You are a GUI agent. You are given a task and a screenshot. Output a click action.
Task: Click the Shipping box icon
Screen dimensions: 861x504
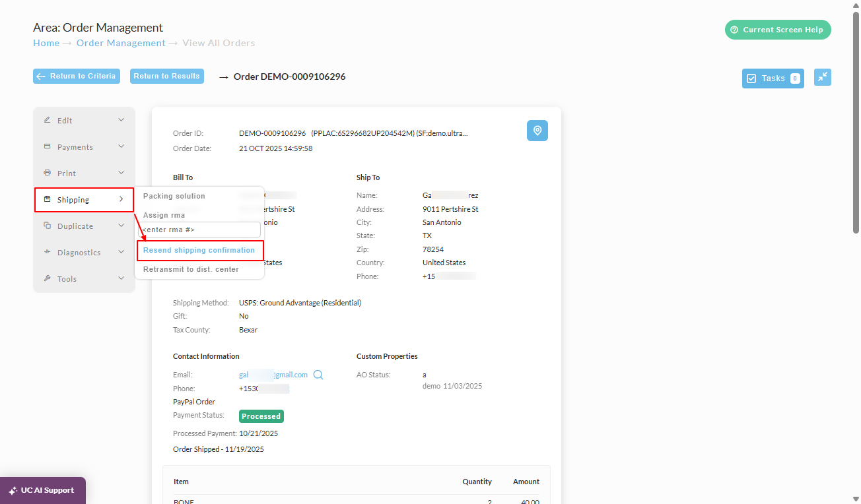click(x=47, y=199)
